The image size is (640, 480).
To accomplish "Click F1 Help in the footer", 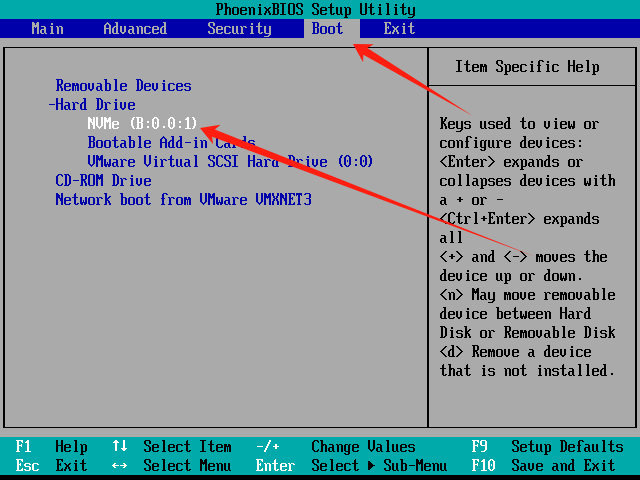I will click(51, 447).
